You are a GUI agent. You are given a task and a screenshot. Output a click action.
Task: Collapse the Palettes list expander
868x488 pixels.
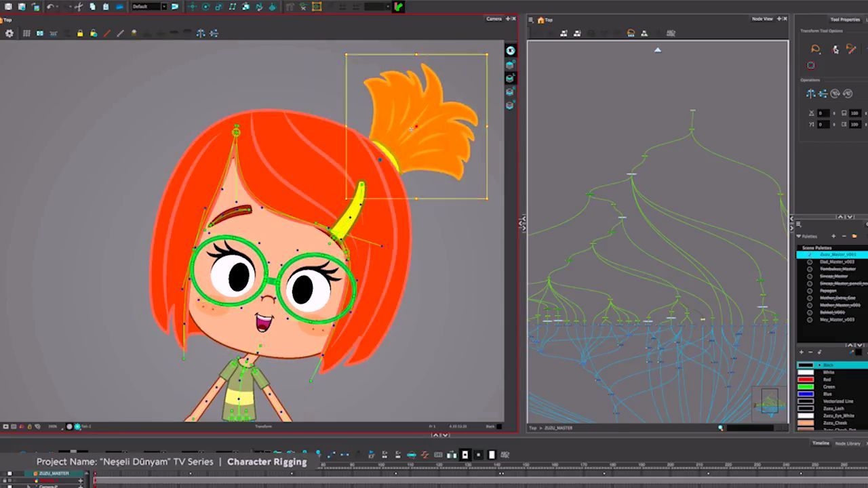coord(799,237)
